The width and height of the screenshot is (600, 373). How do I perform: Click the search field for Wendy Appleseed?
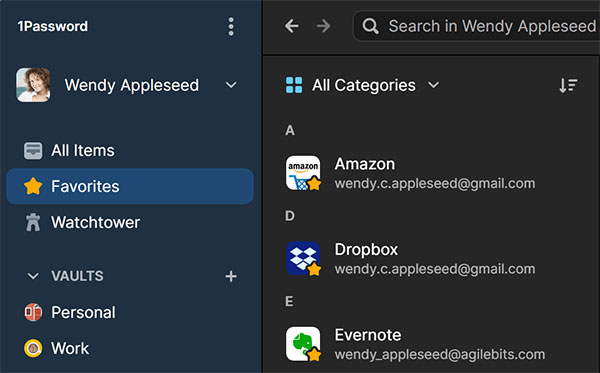[476, 26]
